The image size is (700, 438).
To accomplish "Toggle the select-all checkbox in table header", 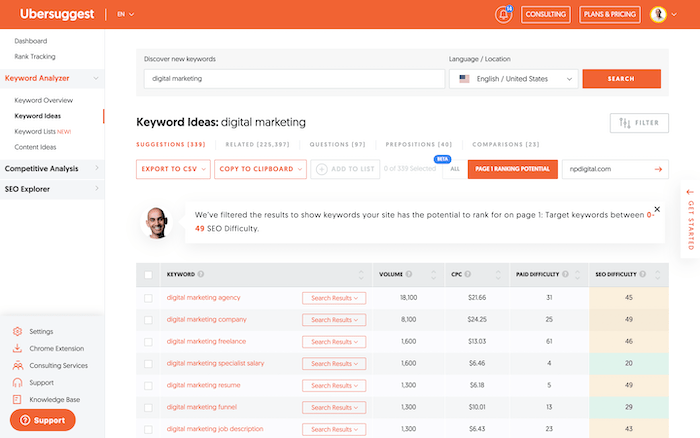I will [x=148, y=275].
